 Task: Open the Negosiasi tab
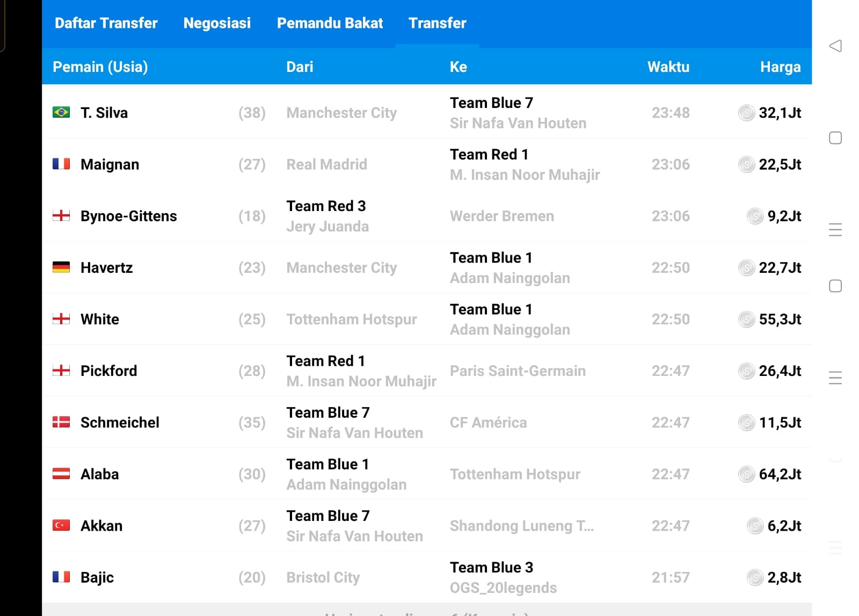tap(217, 23)
